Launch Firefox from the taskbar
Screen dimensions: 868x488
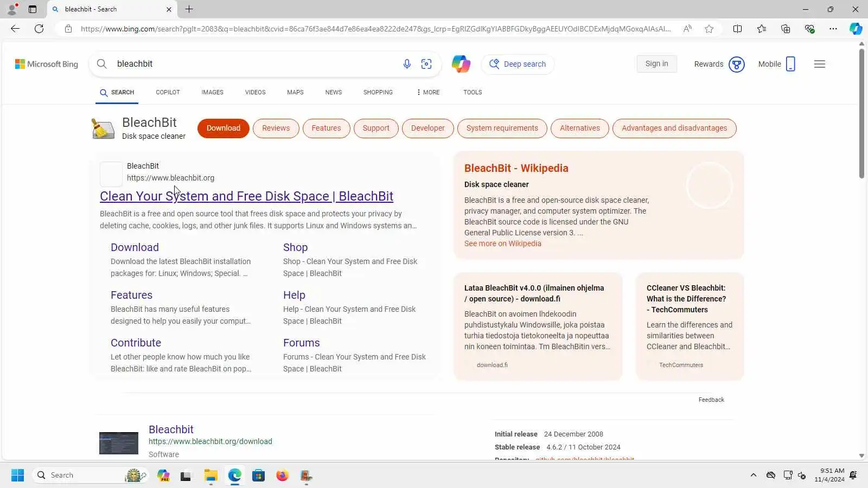pyautogui.click(x=282, y=476)
